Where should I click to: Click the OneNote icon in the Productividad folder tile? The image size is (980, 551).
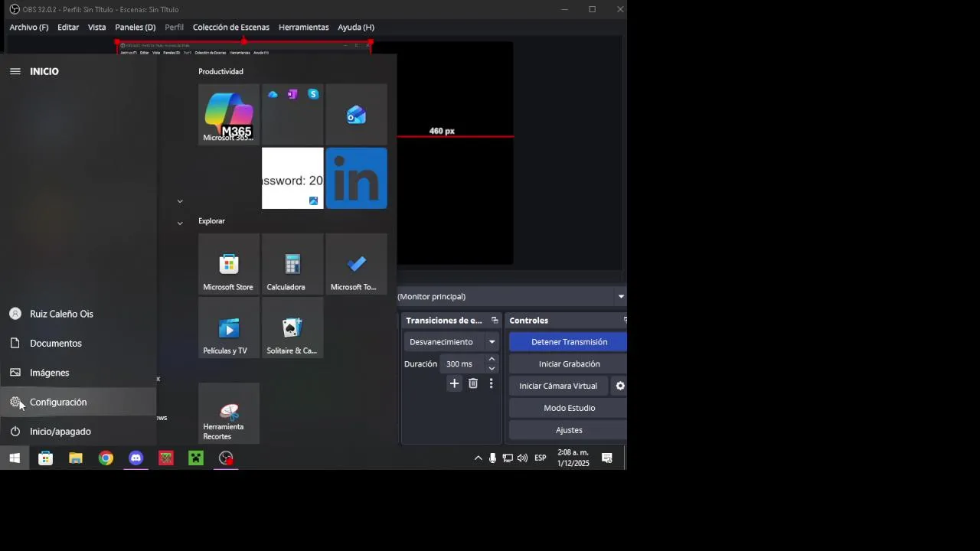[292, 94]
